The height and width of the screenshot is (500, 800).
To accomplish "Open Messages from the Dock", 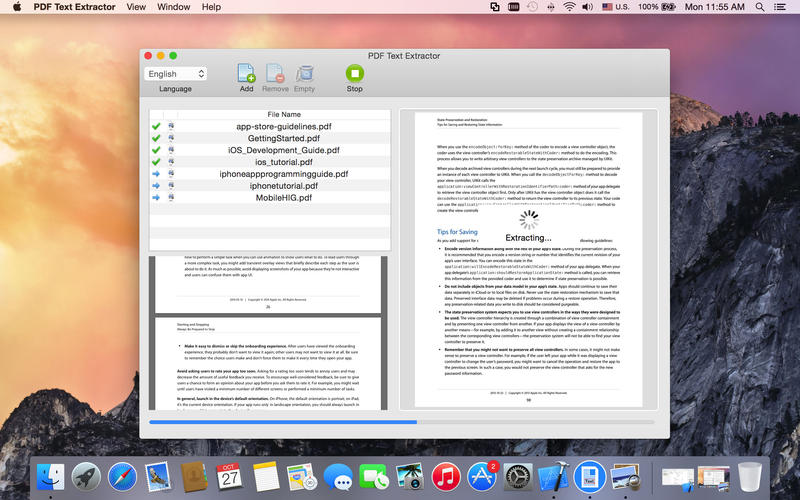I will (x=338, y=478).
